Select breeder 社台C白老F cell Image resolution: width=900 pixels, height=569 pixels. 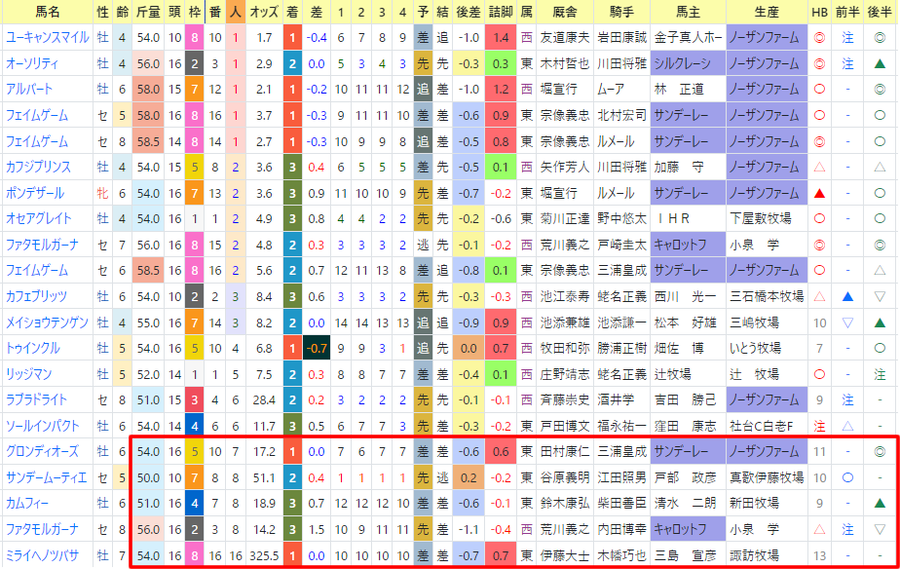(766, 426)
